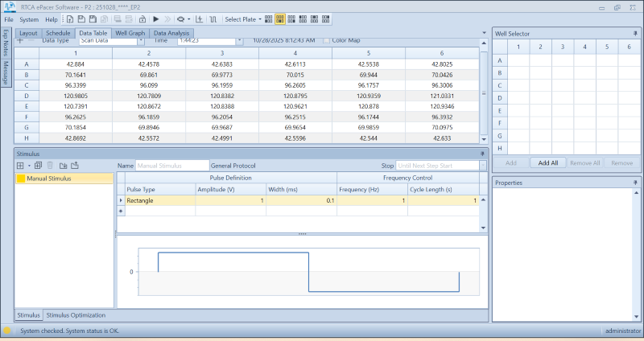Click the duplicate stimulus icon
This screenshot has width=644, height=341.
click(38, 165)
